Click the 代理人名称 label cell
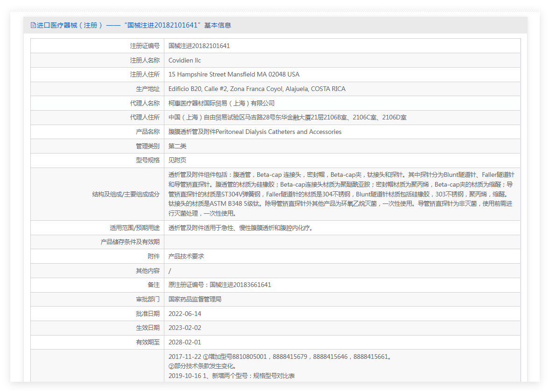 click(x=98, y=103)
